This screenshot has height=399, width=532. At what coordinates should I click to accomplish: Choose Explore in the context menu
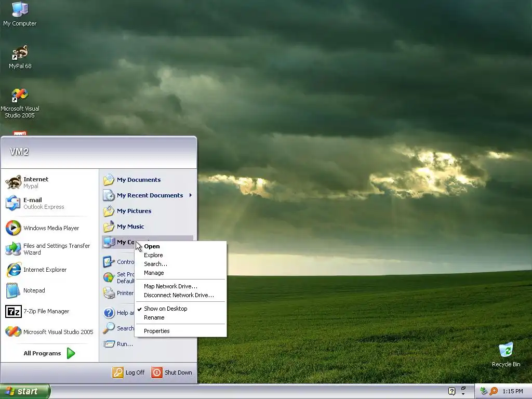180,255
